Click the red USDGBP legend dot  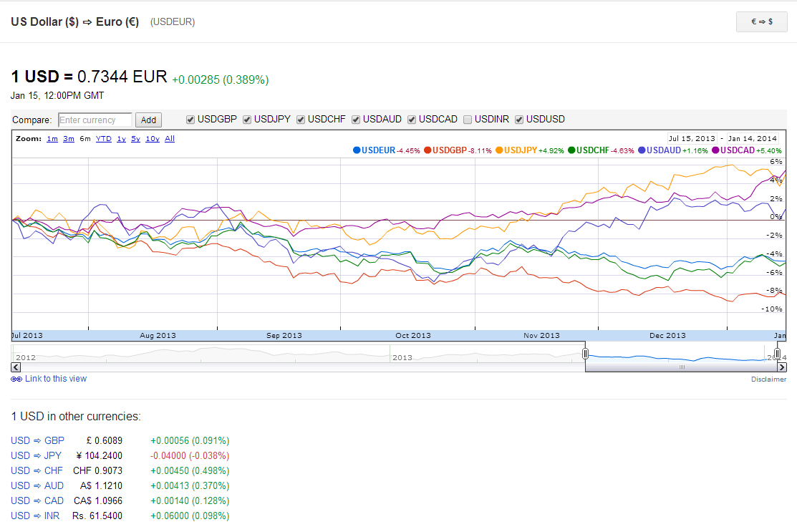[428, 150]
